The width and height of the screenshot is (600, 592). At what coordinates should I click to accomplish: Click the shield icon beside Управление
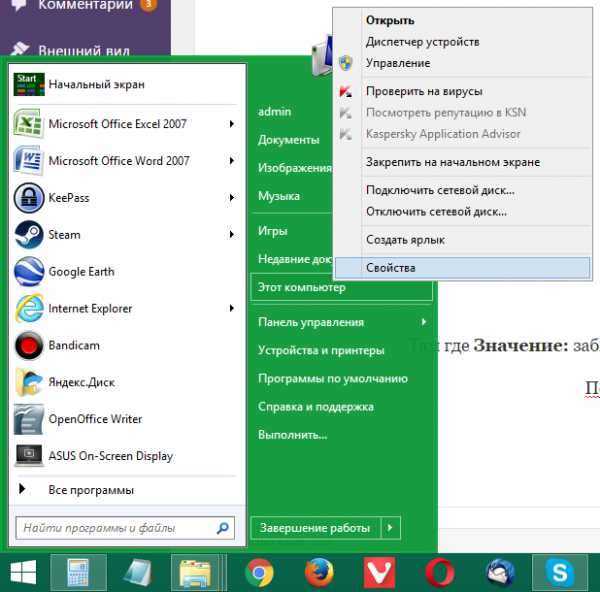(x=346, y=63)
